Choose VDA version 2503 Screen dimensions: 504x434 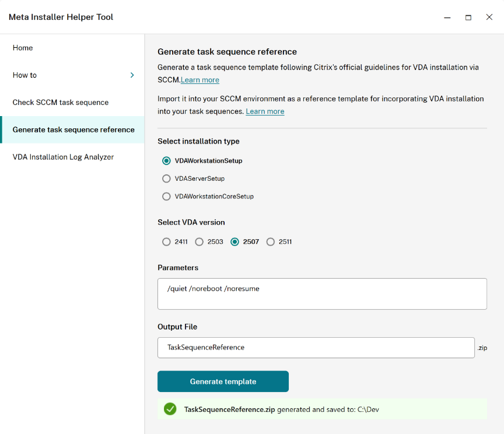[199, 242]
